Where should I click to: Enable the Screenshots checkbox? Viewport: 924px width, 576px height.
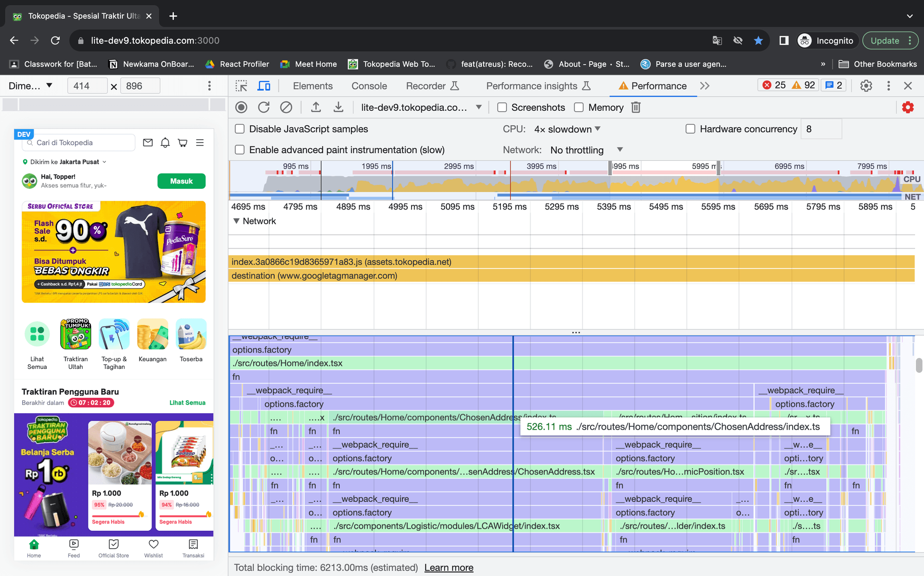point(502,107)
